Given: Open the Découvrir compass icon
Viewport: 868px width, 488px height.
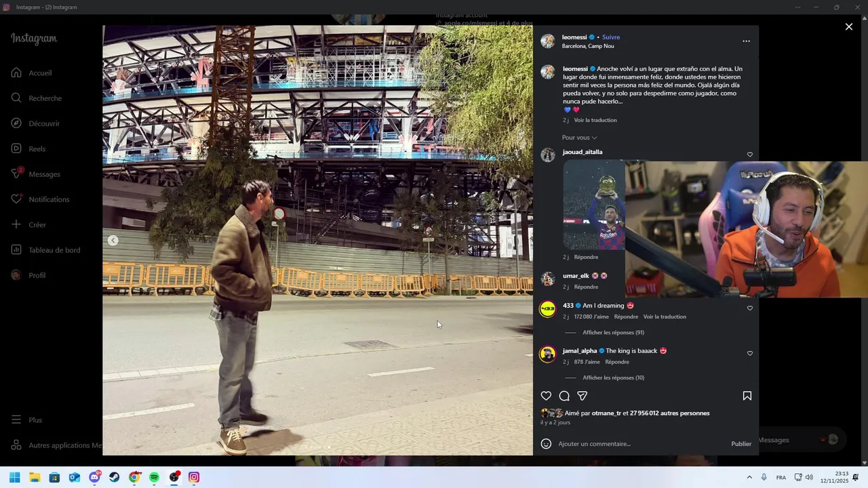Looking at the screenshot, I should point(16,123).
